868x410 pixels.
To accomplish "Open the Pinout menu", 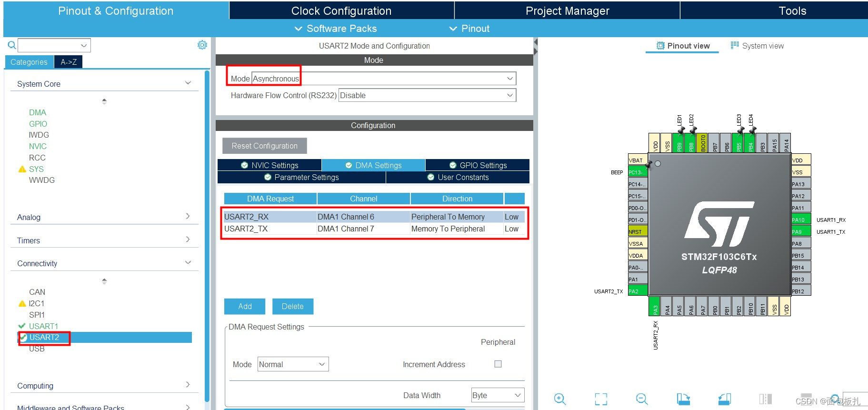I will point(469,29).
